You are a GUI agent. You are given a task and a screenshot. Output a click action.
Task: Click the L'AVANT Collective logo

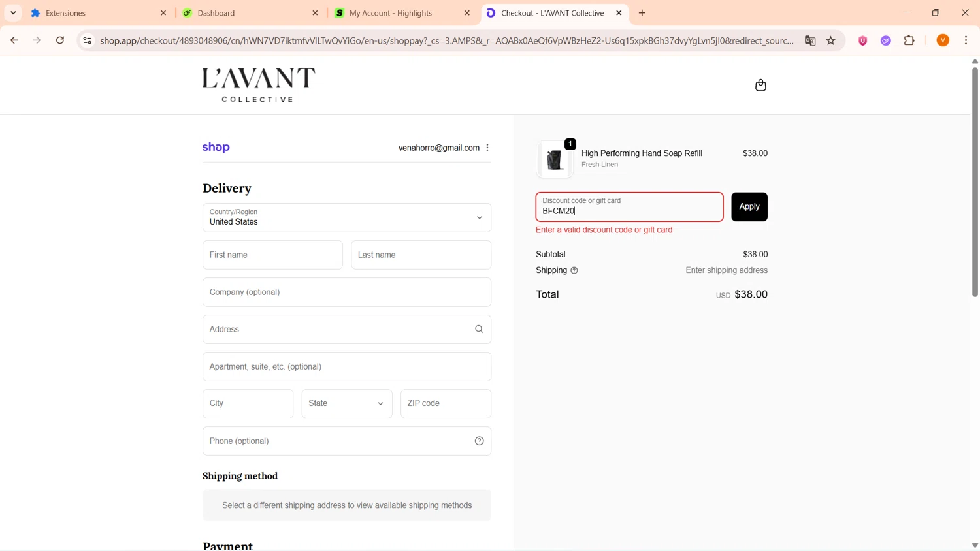(x=259, y=85)
